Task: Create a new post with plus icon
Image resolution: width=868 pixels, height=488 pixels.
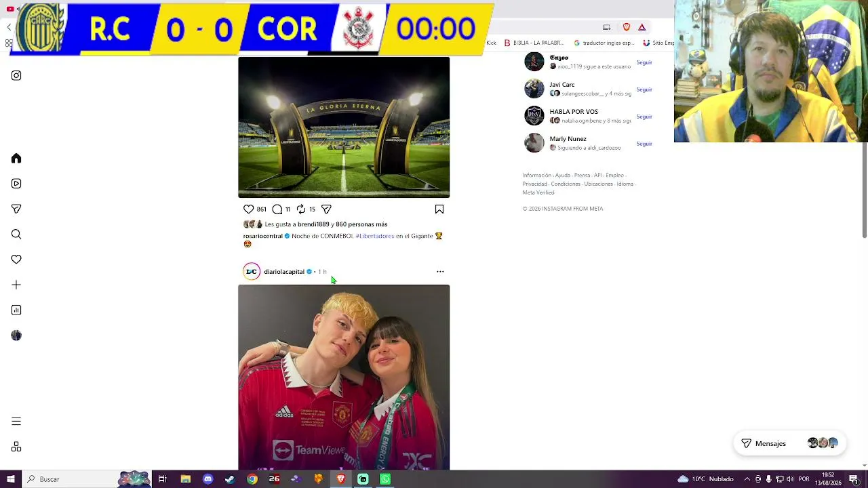Action: [16, 285]
